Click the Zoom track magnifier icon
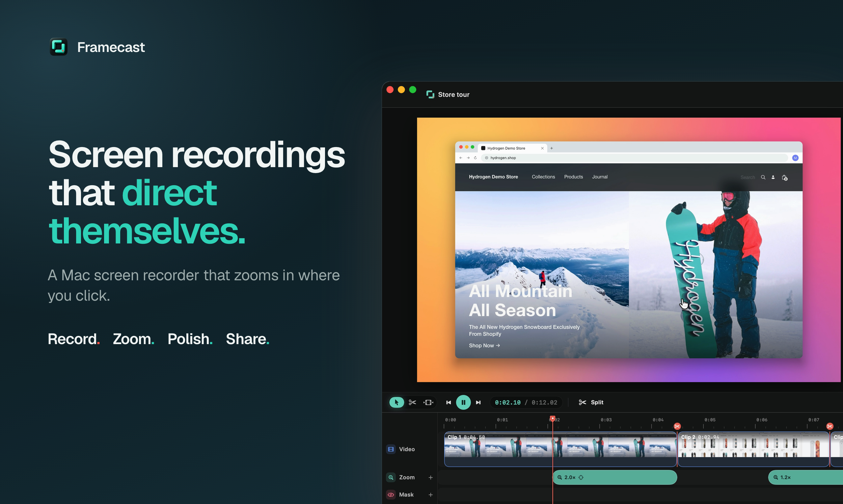 pyautogui.click(x=391, y=477)
